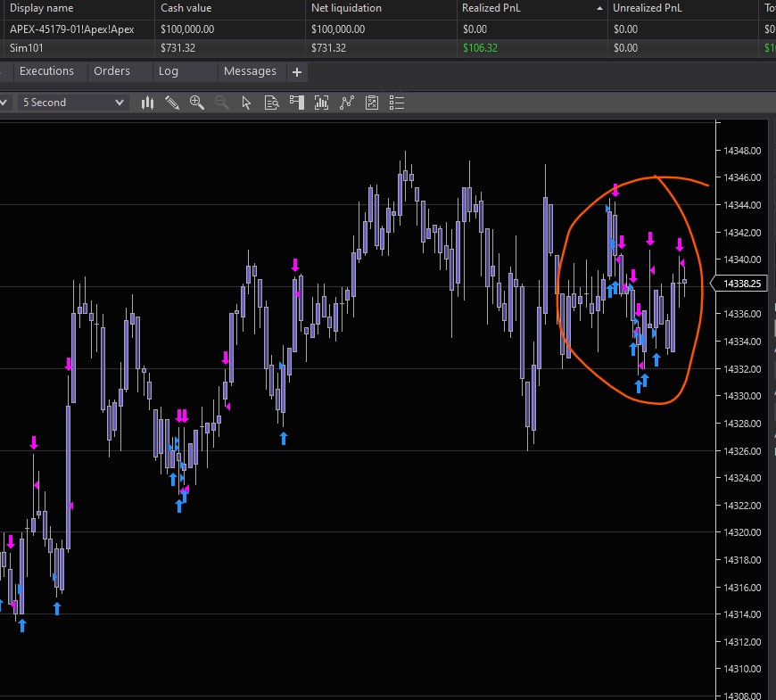This screenshot has width=776, height=700.
Task: Click the 14310.00 price axis label
Action: point(742,669)
